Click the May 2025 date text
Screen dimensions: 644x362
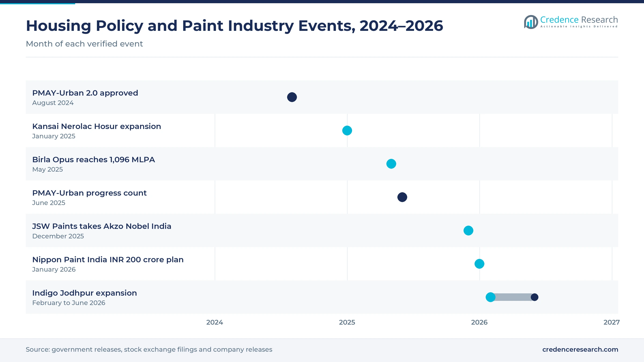47,169
